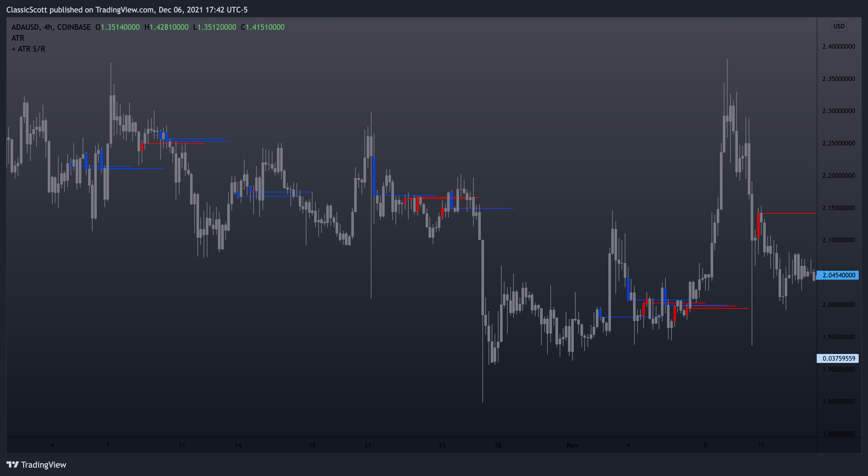Click the 2.15000000 price axis label
868x476 pixels.
click(x=838, y=208)
